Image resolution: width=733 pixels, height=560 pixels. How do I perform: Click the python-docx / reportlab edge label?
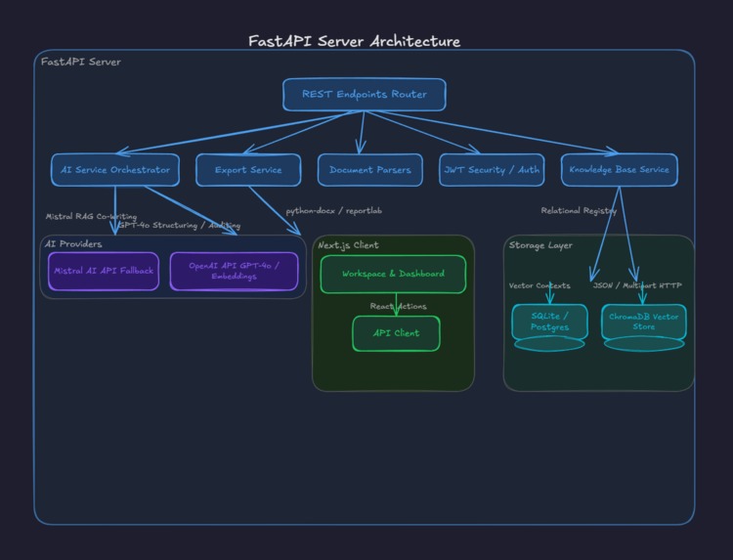click(x=334, y=211)
